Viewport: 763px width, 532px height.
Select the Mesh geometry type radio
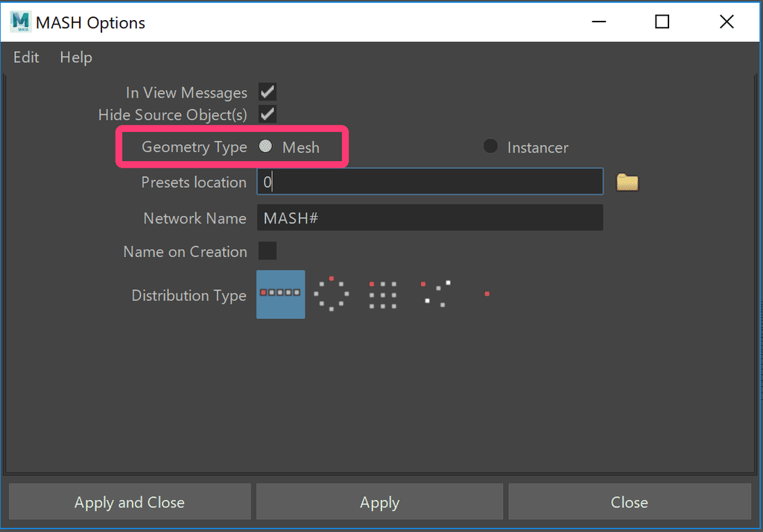tap(266, 146)
